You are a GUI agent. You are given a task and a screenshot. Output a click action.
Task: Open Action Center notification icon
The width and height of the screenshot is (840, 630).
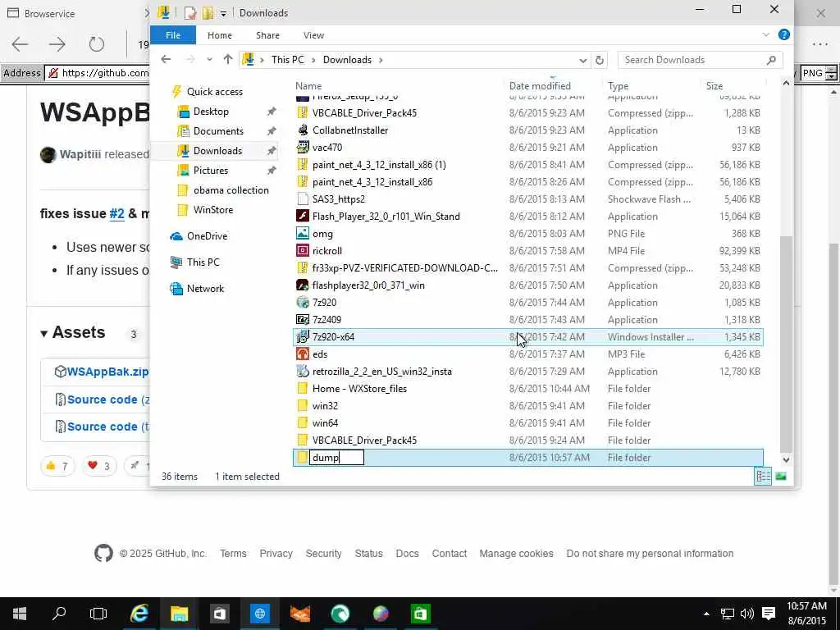tap(768, 614)
